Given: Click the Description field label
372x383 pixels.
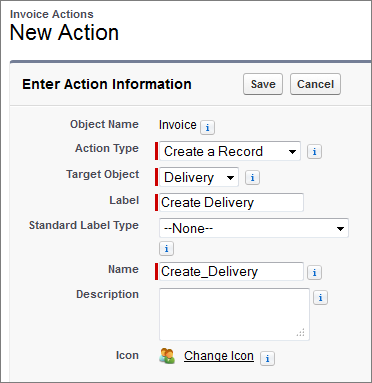Looking at the screenshot, I should pos(107,294).
